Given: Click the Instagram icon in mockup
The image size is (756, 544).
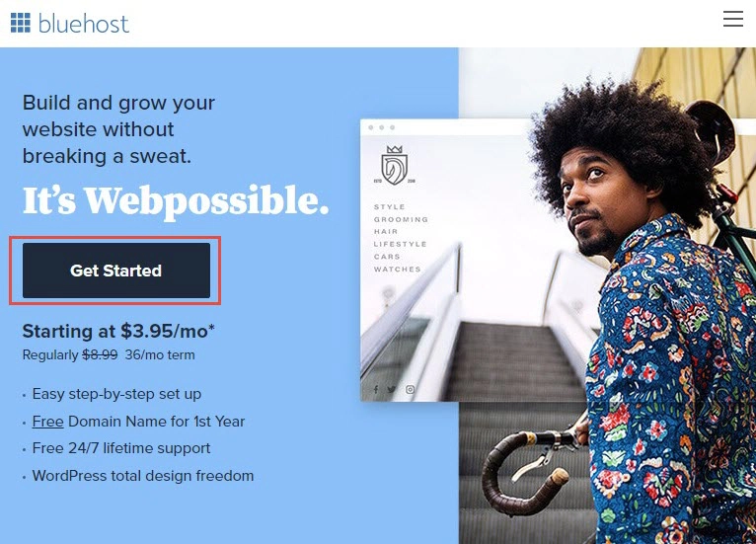Looking at the screenshot, I should click(410, 389).
